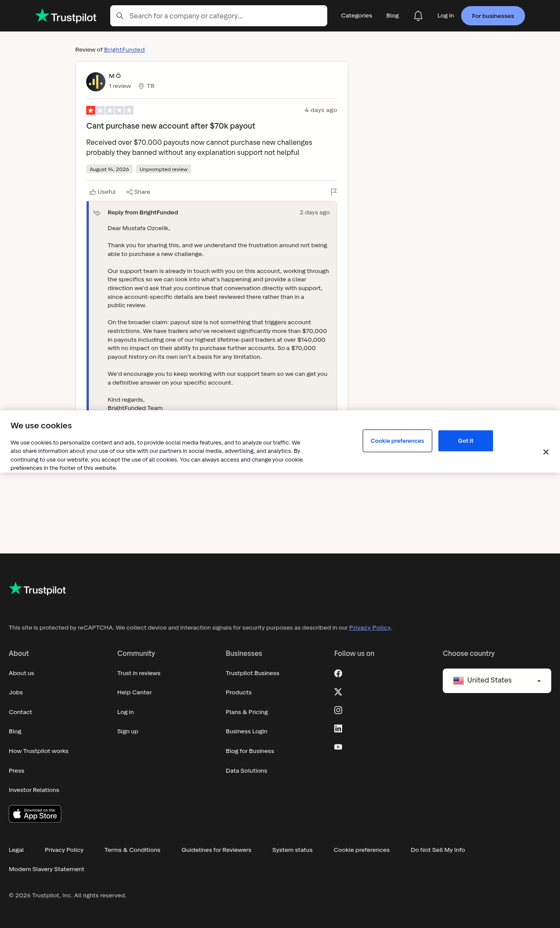Image resolution: width=560 pixels, height=928 pixels.
Task: Accept cookies with Got it
Action: (465, 441)
